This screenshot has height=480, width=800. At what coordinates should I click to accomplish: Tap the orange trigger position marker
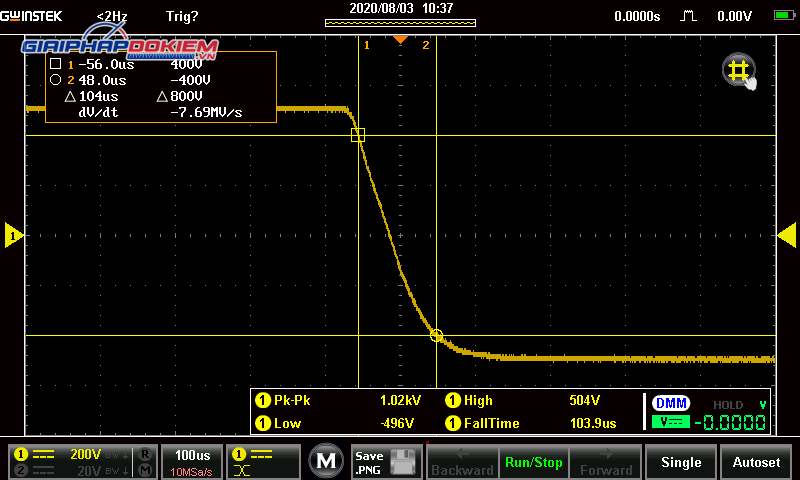[x=401, y=40]
